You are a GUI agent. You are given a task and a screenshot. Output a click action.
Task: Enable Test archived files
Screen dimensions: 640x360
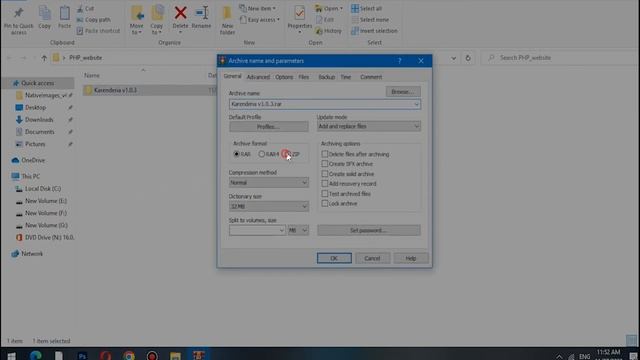[324, 193]
